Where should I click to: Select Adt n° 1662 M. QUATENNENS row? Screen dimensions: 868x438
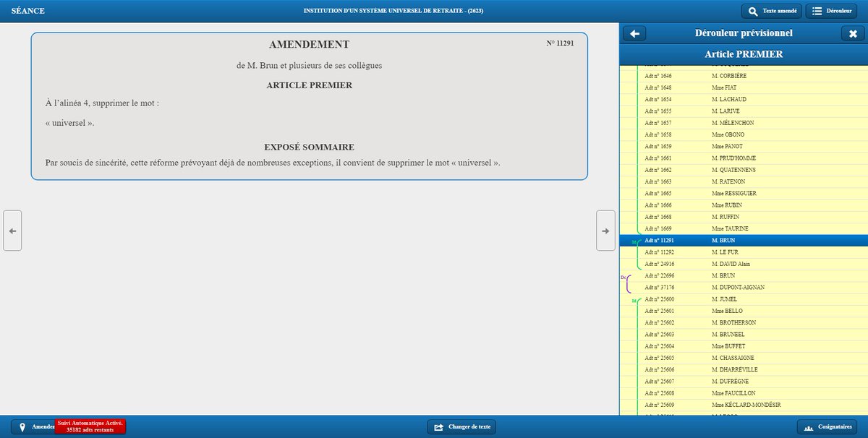(744, 170)
